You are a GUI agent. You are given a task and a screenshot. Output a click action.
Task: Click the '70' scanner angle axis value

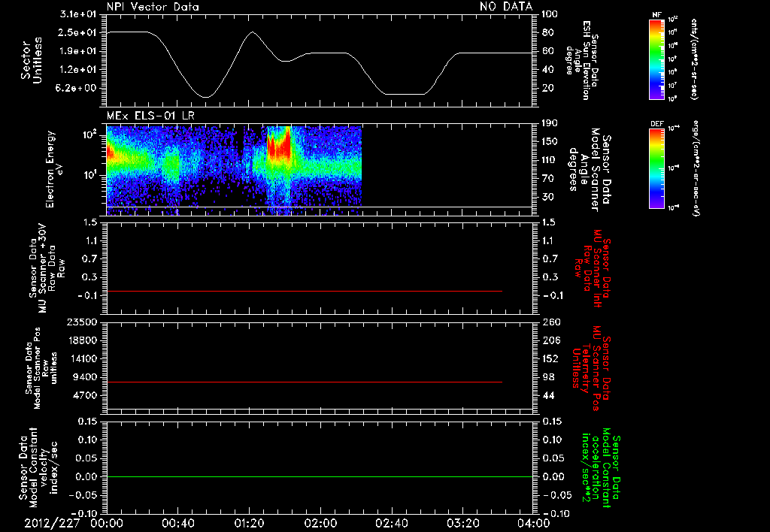tap(547, 179)
